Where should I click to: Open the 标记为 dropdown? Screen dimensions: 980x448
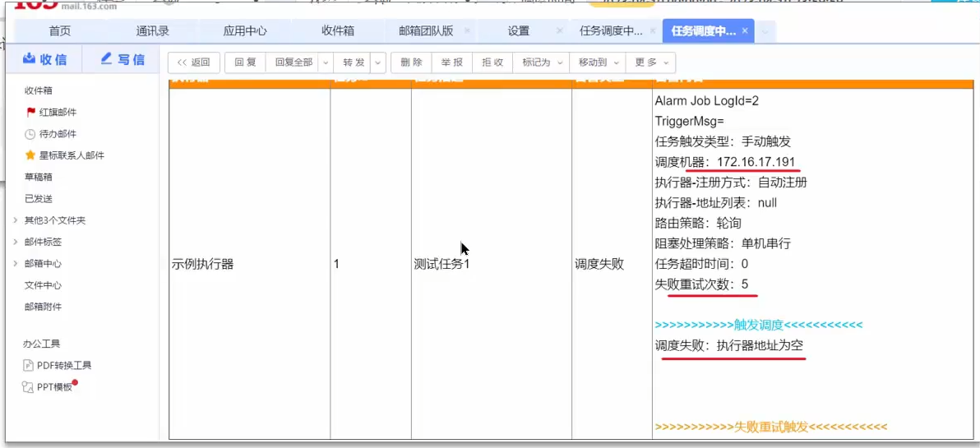click(x=541, y=62)
